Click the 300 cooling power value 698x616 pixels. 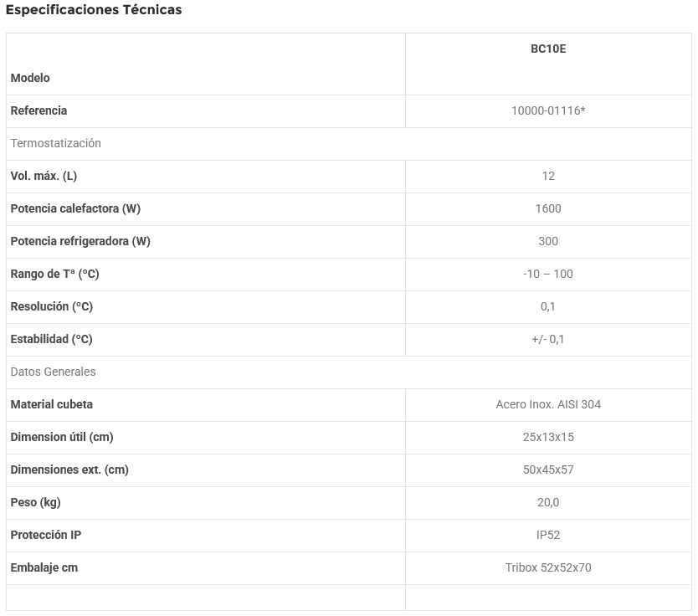[x=548, y=241]
